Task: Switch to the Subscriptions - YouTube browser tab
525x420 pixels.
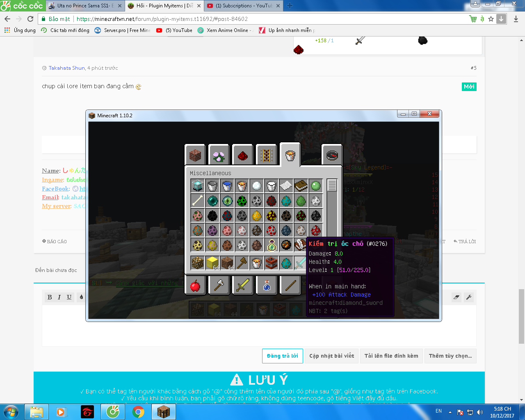Action: tap(244, 6)
